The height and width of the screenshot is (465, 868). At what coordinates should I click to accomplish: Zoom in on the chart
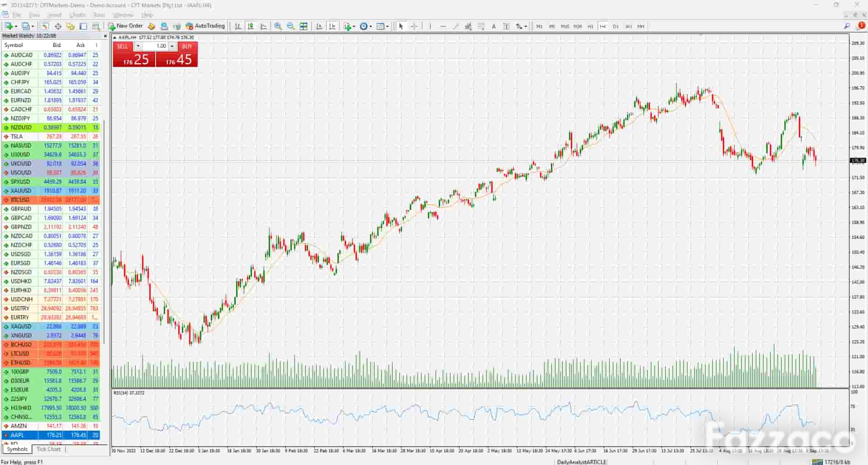tap(278, 26)
